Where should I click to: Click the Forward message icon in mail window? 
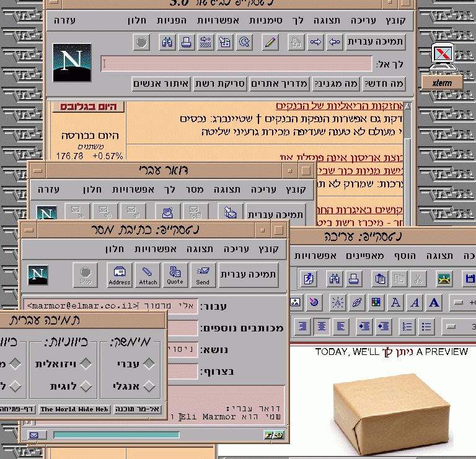click(x=77, y=212)
